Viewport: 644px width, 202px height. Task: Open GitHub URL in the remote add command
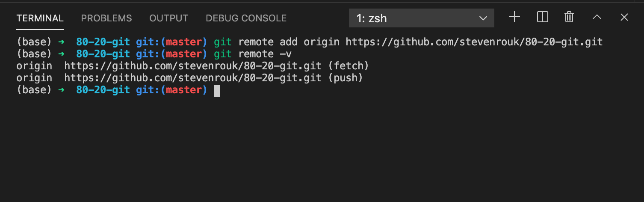click(x=474, y=42)
